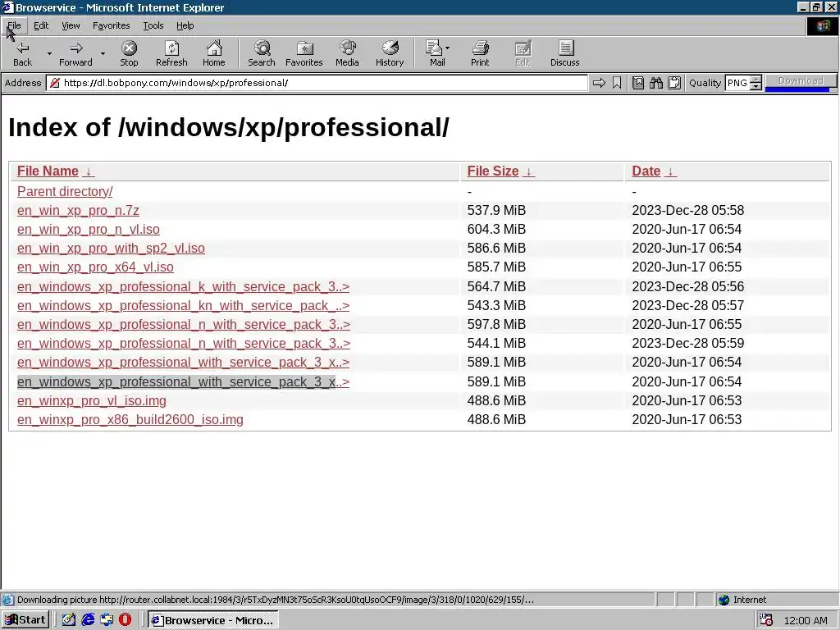Sort by Date descending arrow

pyautogui.click(x=670, y=171)
